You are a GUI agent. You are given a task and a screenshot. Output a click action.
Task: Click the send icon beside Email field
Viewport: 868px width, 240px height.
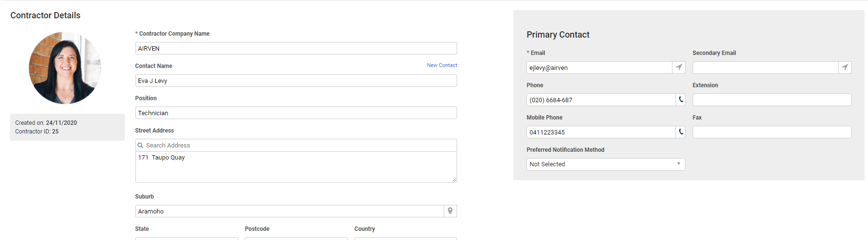(679, 67)
